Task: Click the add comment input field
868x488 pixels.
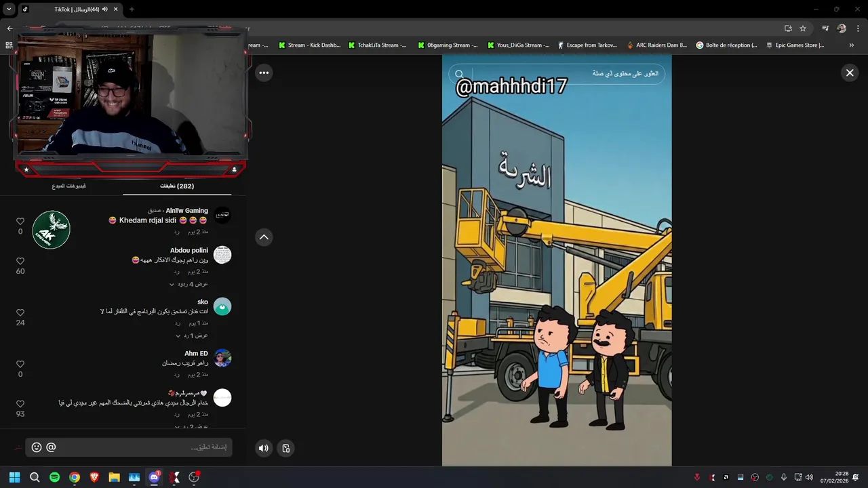Action: pos(129,447)
